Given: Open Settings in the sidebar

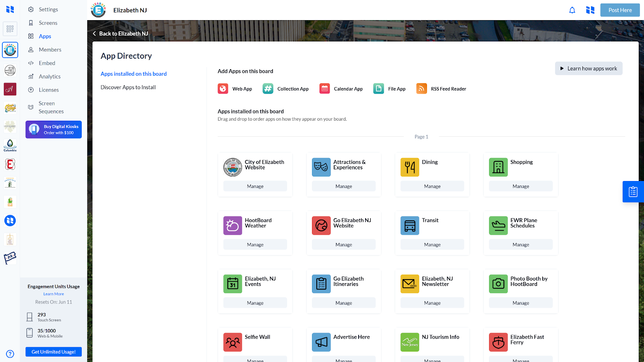Looking at the screenshot, I should pyautogui.click(x=43, y=9).
